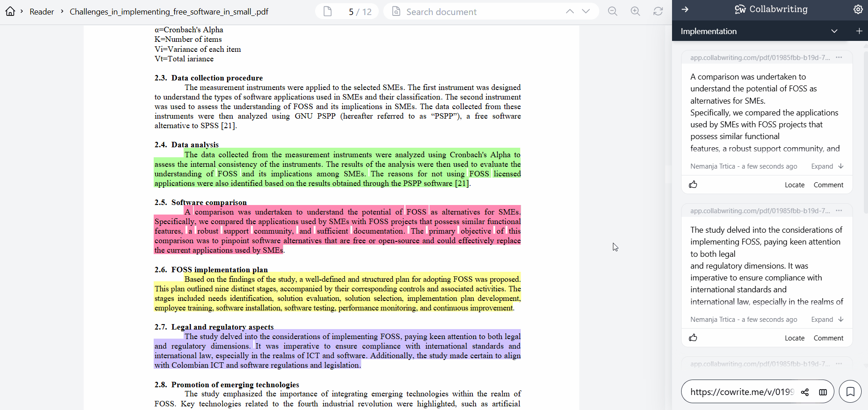Click the green highlighted Data analysis paragraph
Image resolution: width=868 pixels, height=410 pixels.
(337, 169)
